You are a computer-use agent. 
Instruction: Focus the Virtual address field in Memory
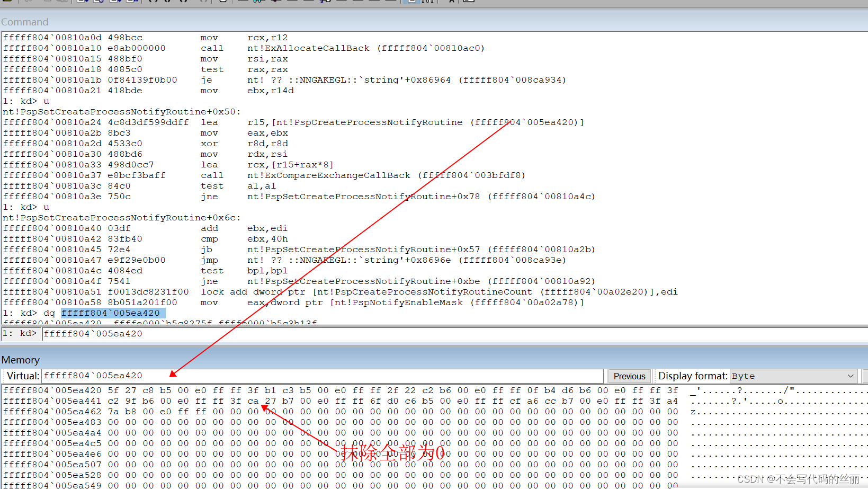pos(322,376)
